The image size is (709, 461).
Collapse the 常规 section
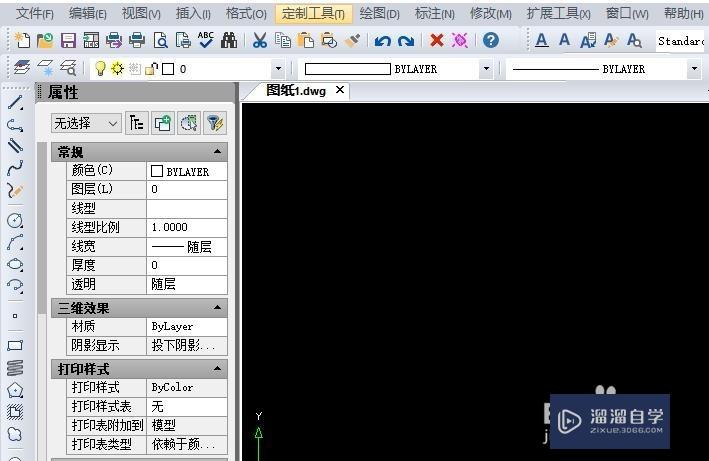coord(217,151)
